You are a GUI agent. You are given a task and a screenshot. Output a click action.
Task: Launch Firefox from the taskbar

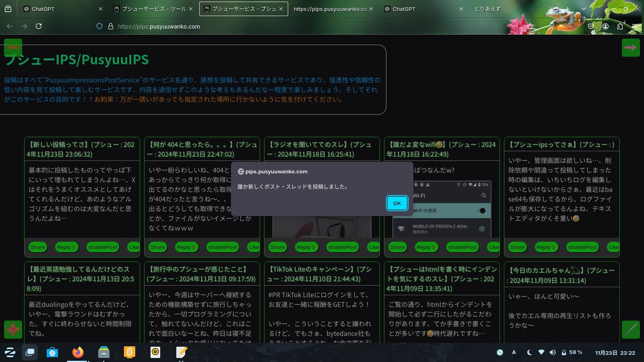pyautogui.click(x=78, y=353)
